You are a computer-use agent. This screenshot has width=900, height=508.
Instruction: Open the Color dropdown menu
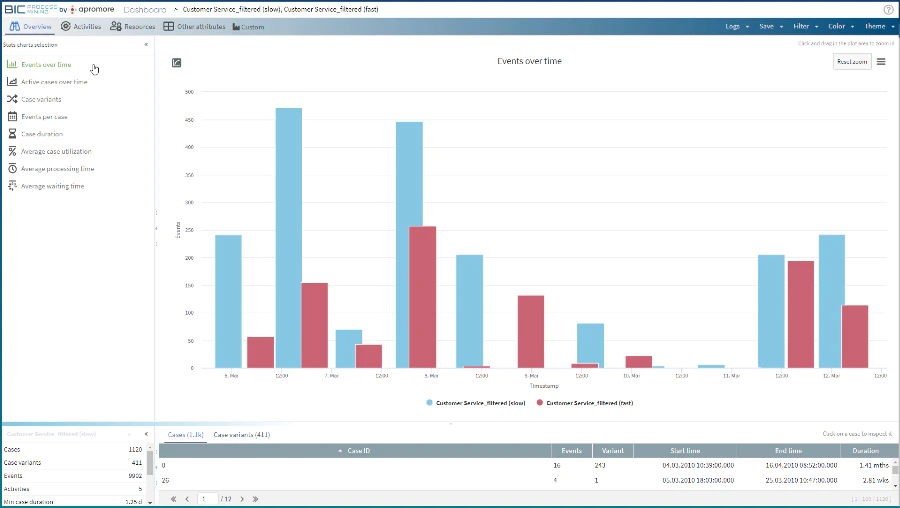(841, 26)
